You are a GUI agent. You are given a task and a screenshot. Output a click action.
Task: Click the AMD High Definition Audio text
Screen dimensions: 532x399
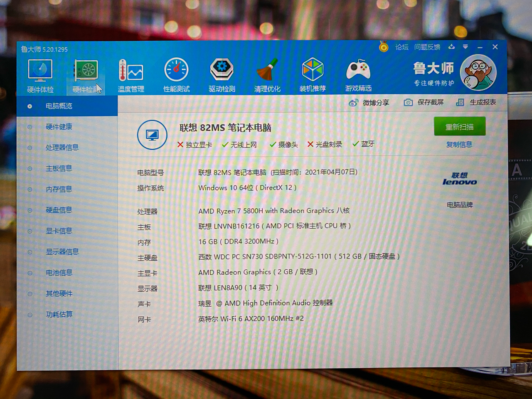point(266,303)
